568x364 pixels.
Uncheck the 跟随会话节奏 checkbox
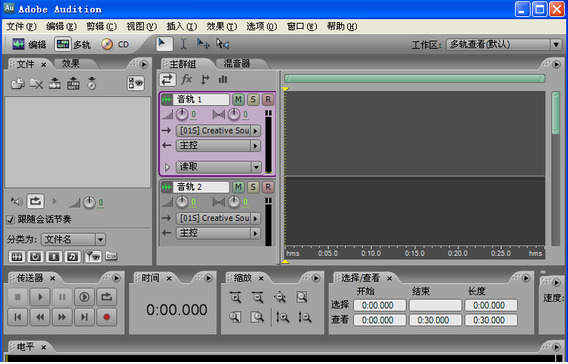pos(11,219)
